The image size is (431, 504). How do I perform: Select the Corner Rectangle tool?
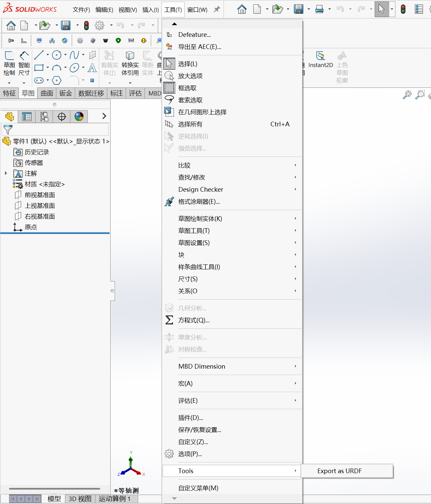click(39, 68)
